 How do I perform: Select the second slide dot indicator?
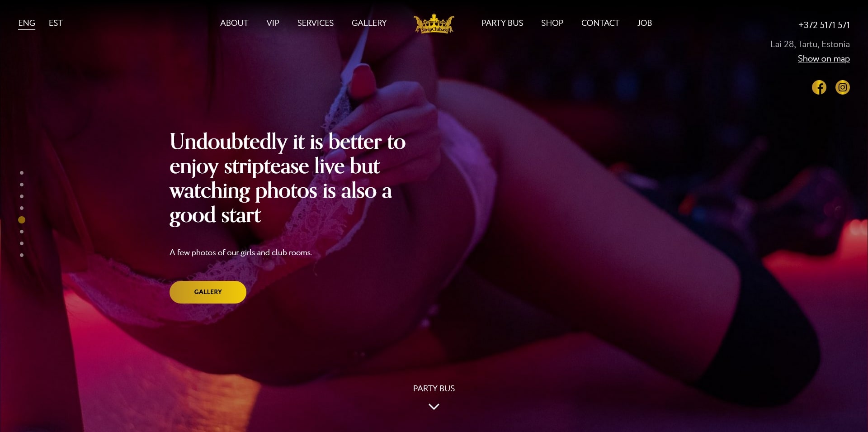pos(22,185)
